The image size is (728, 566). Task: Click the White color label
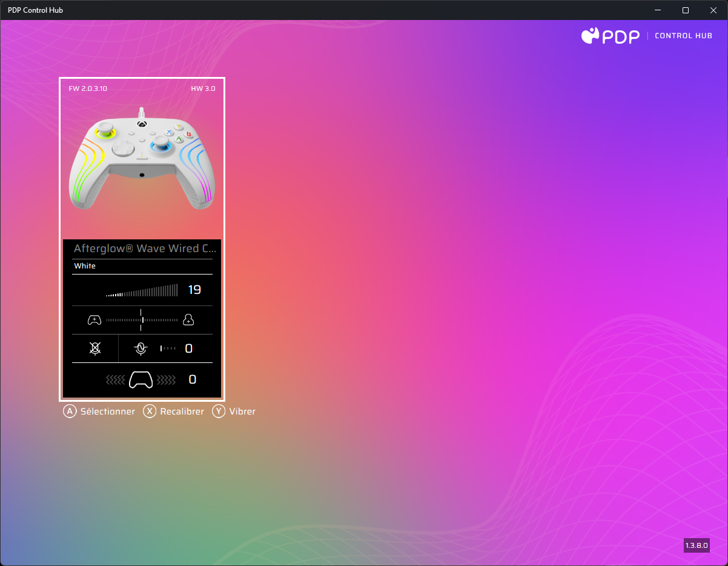[x=85, y=266]
